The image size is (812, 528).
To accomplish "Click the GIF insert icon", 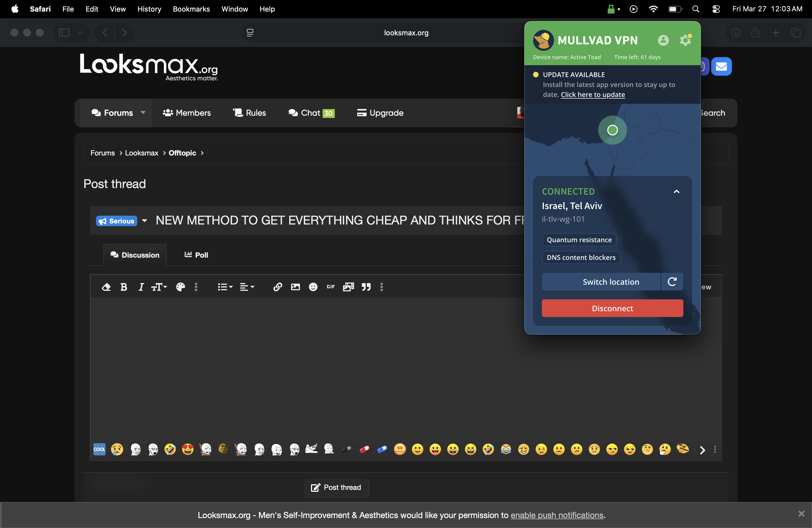I will 331,287.
